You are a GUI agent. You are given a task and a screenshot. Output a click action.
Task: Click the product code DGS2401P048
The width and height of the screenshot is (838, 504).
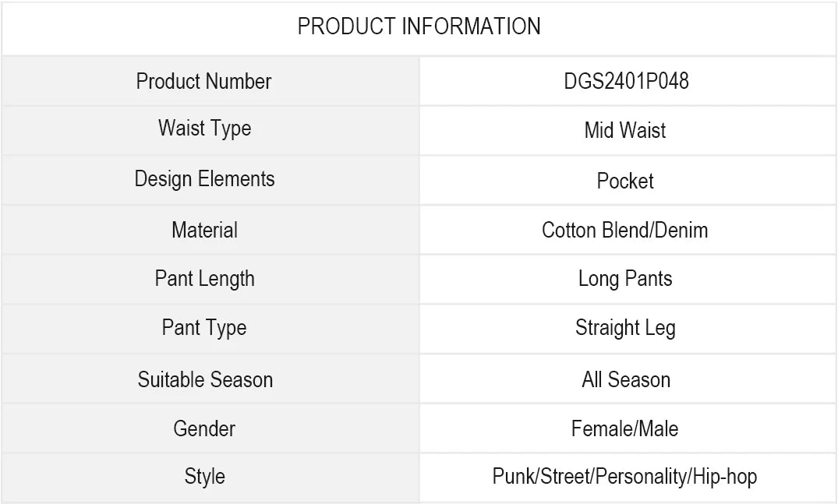(626, 81)
